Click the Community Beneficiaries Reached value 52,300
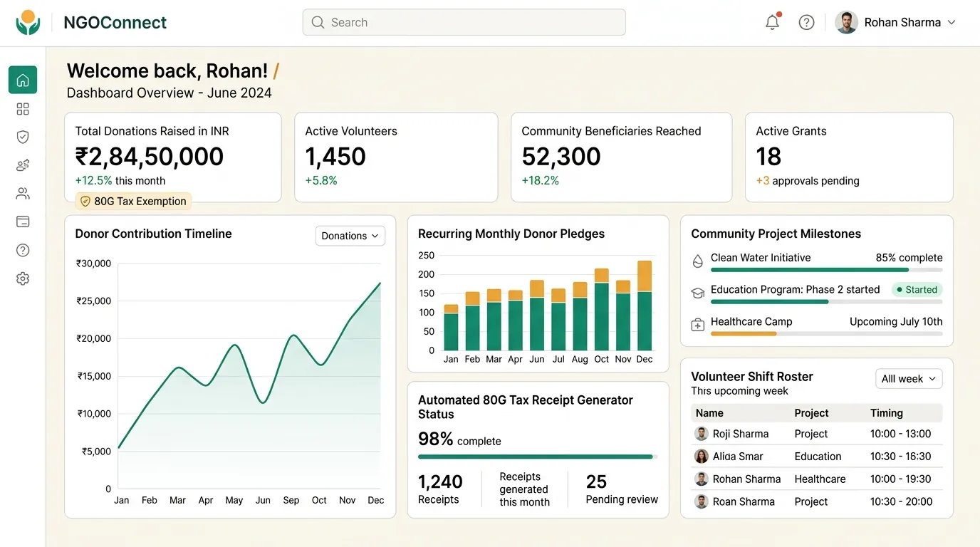980x547 pixels. pos(561,157)
